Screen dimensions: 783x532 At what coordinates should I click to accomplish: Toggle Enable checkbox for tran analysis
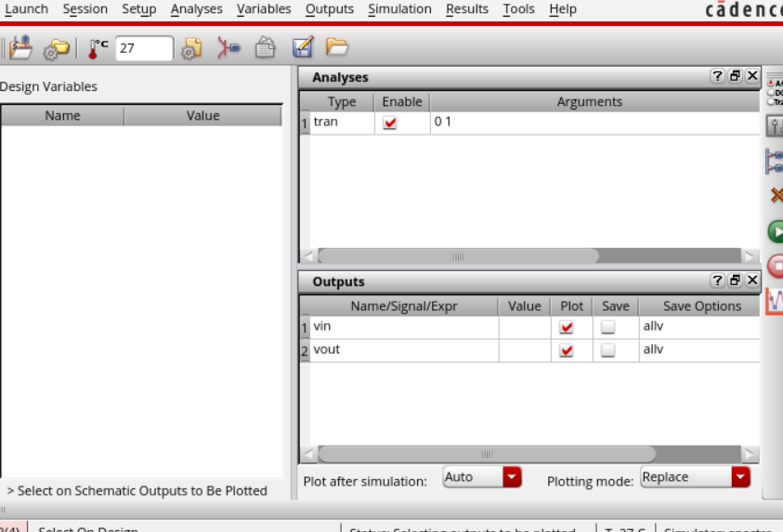[x=390, y=123]
